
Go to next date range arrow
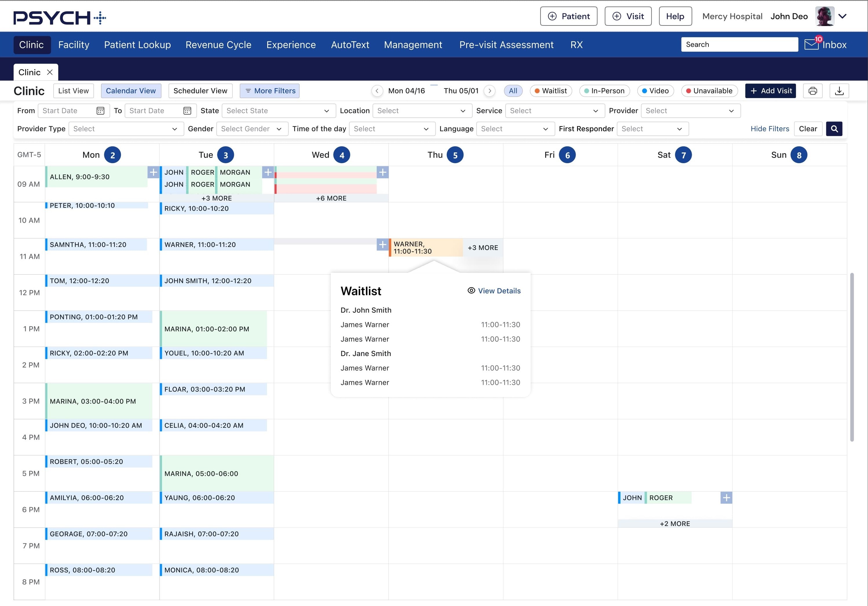tap(490, 91)
